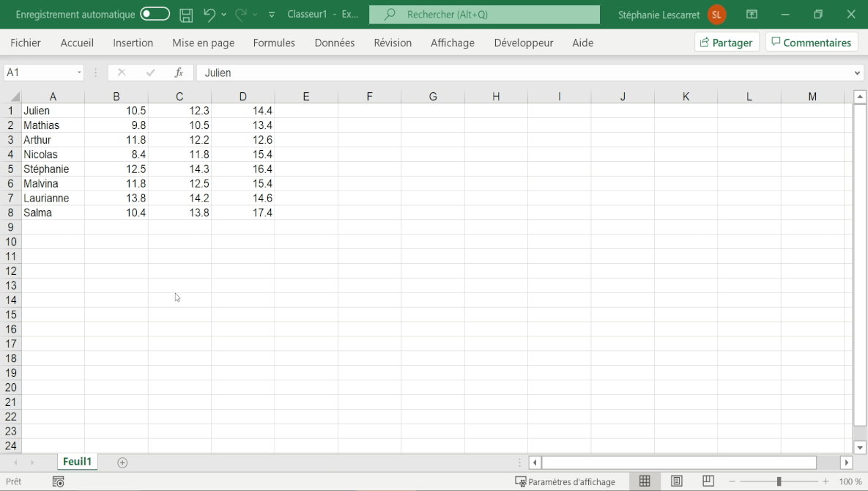The height and width of the screenshot is (491, 868).
Task: Select column A header
Action: click(53, 96)
